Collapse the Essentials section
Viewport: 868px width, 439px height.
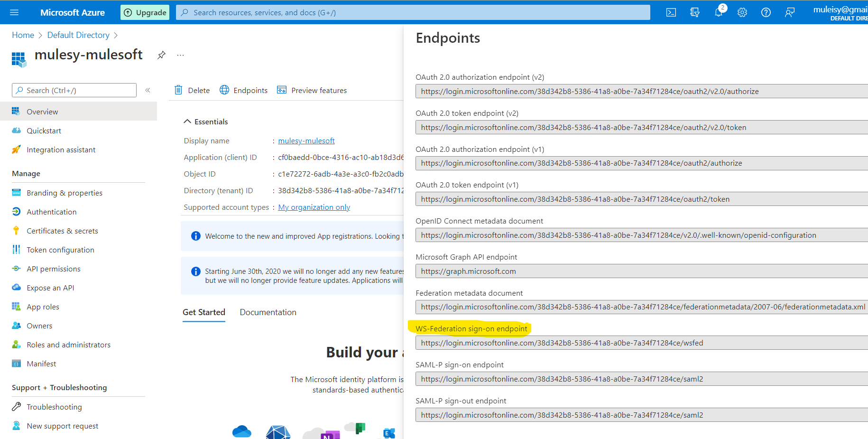click(187, 122)
